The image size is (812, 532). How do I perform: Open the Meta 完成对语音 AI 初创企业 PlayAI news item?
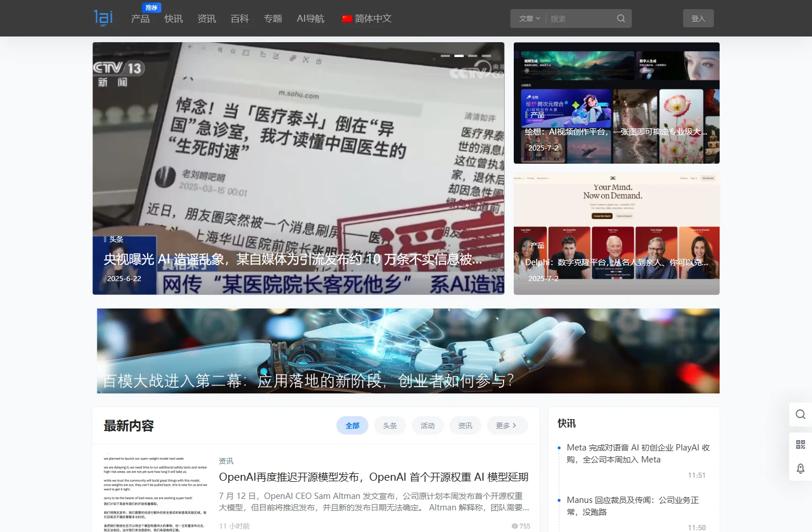coord(638,454)
